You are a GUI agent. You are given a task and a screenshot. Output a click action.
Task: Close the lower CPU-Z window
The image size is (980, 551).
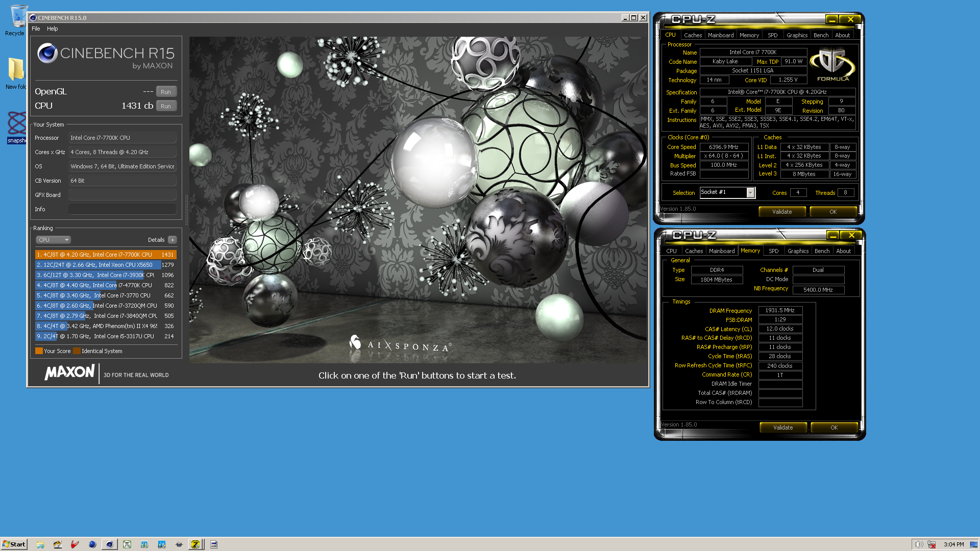point(852,235)
